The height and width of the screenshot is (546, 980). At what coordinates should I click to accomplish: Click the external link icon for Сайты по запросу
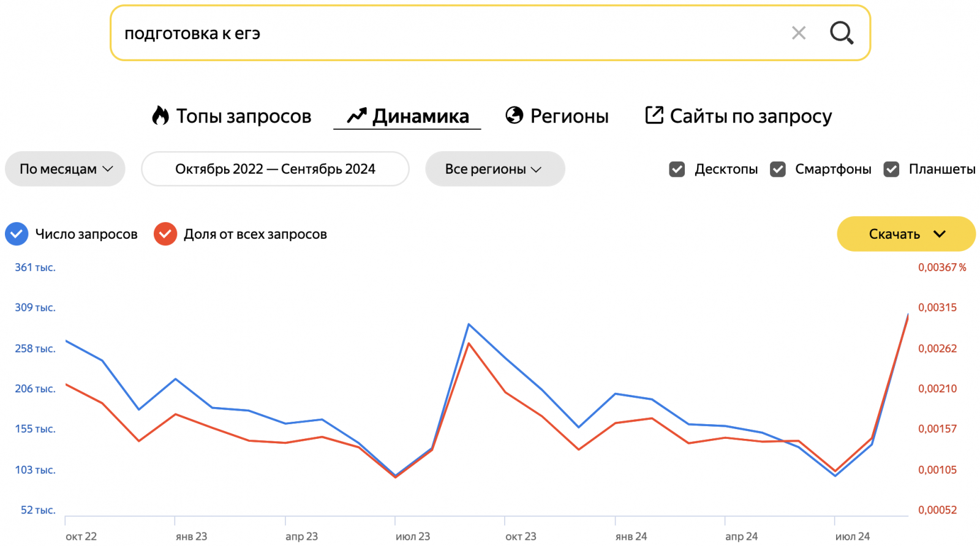(x=654, y=115)
